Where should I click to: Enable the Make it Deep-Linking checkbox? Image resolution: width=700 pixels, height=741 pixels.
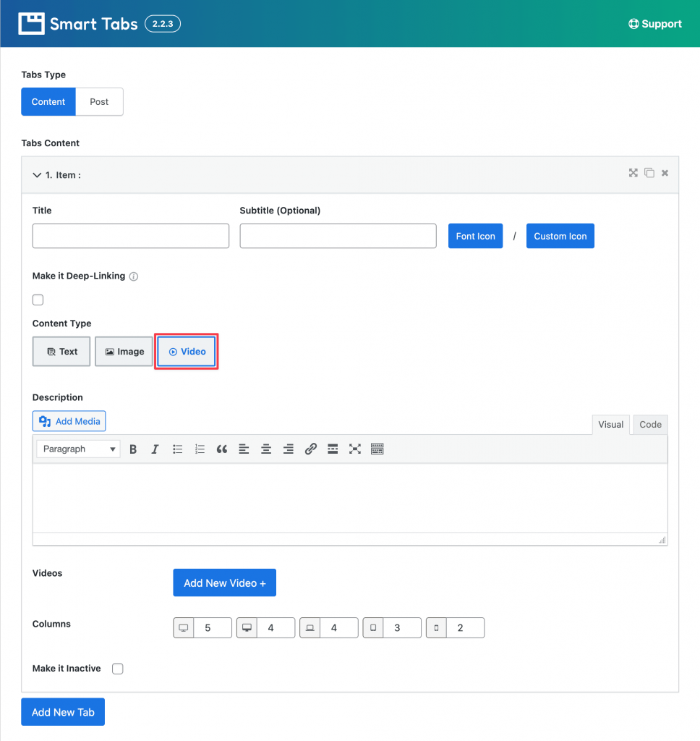[38, 300]
